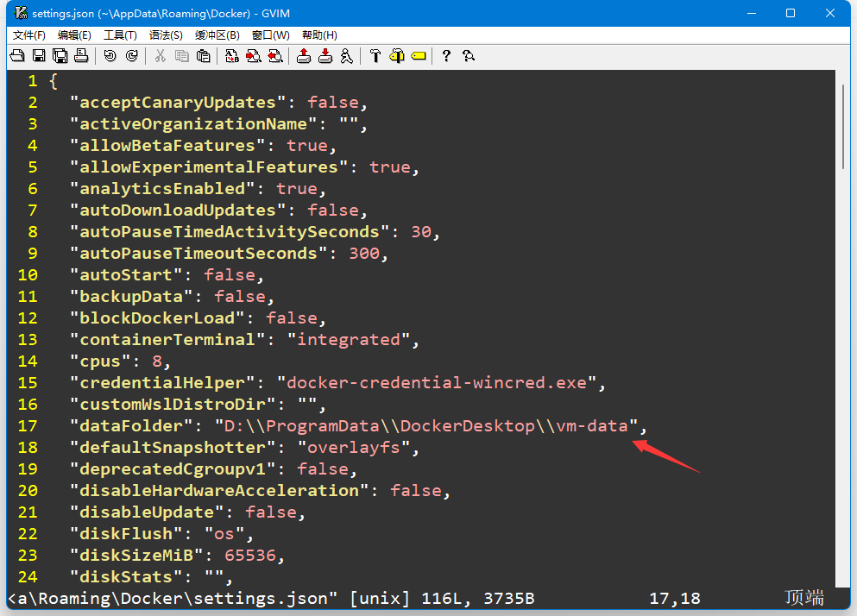
Task: Print the buffer using printer icon
Action: [81, 56]
